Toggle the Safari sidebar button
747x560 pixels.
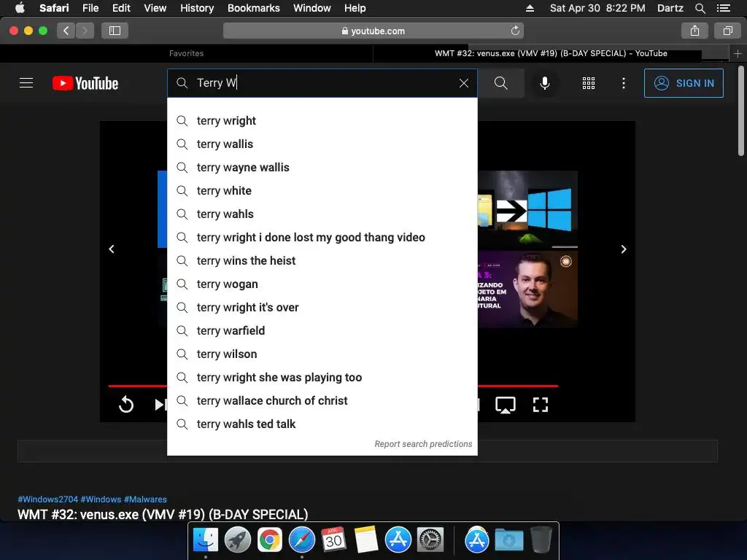point(115,31)
